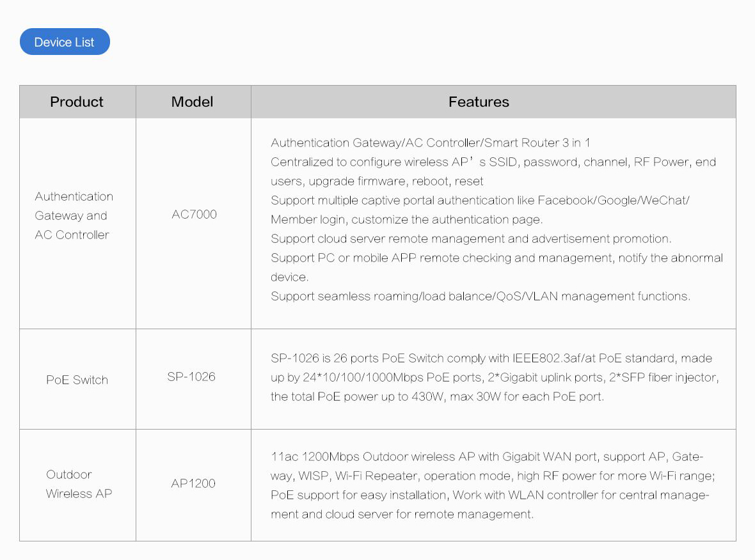Select the Model column header

pyautogui.click(x=193, y=102)
